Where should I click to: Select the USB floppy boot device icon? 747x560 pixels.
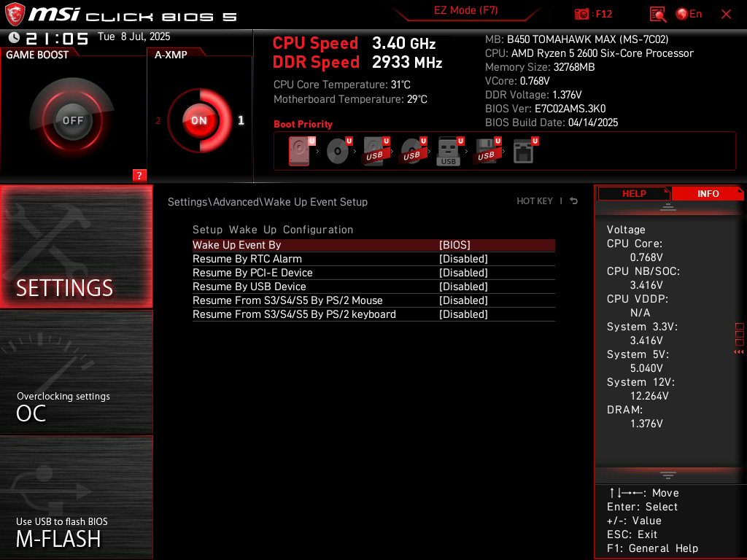tap(487, 151)
